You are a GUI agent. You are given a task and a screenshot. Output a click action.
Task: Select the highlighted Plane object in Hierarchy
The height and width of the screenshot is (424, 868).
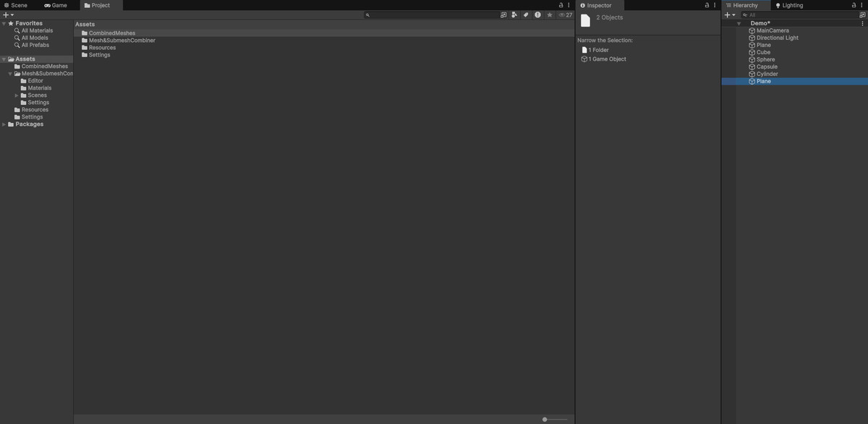[794, 81]
